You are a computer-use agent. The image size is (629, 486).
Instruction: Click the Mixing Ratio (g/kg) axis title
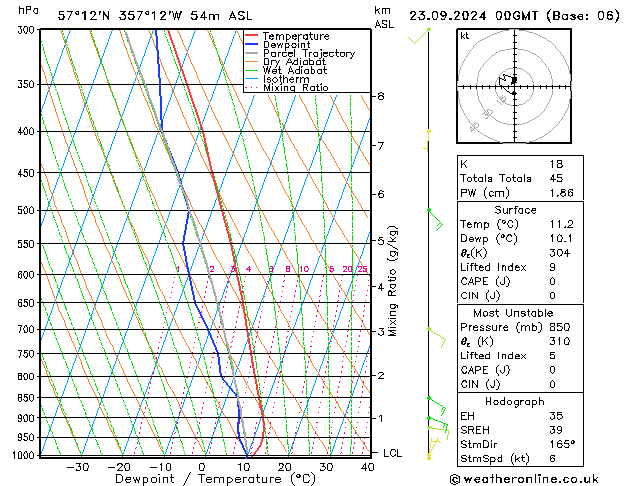coord(392,281)
